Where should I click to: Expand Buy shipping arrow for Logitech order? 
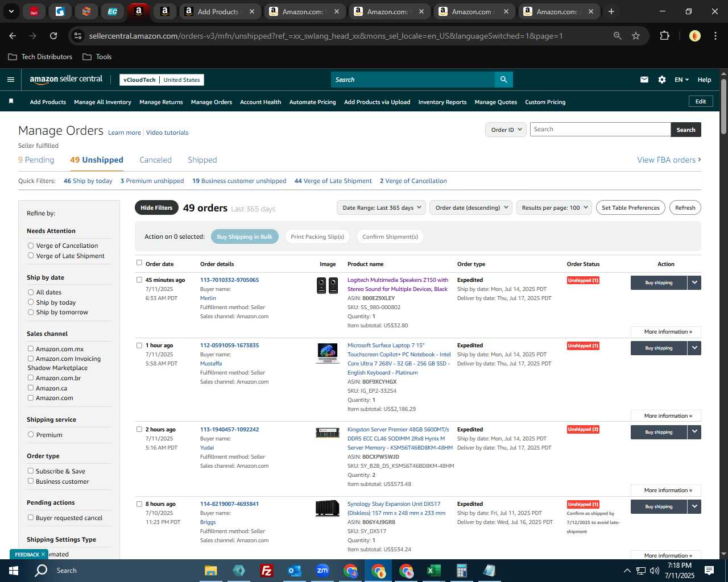tap(694, 282)
